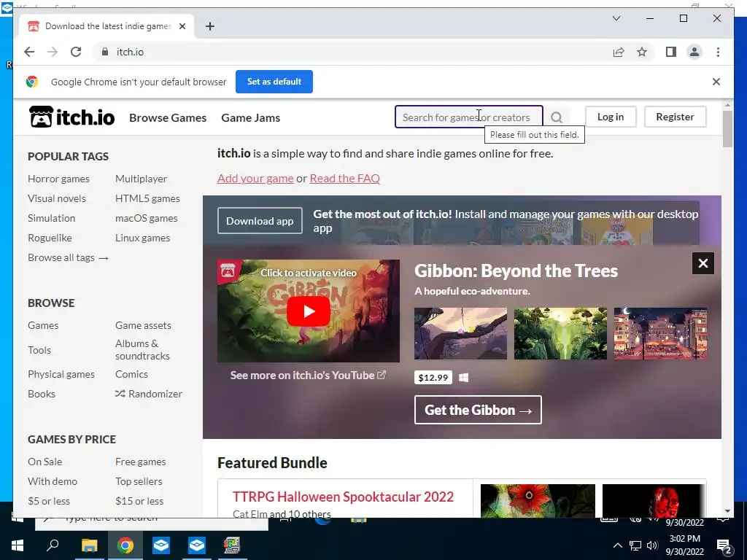Open Visual novels tag
747x560 pixels.
pyautogui.click(x=57, y=198)
